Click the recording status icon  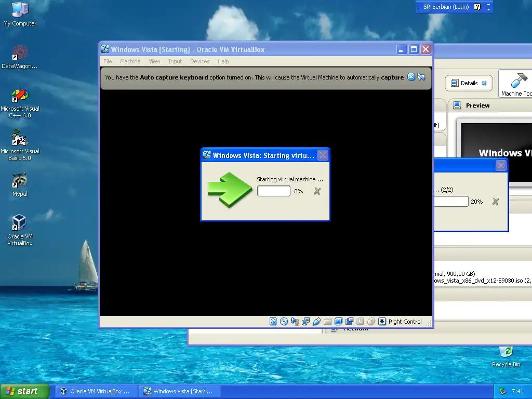click(349, 321)
